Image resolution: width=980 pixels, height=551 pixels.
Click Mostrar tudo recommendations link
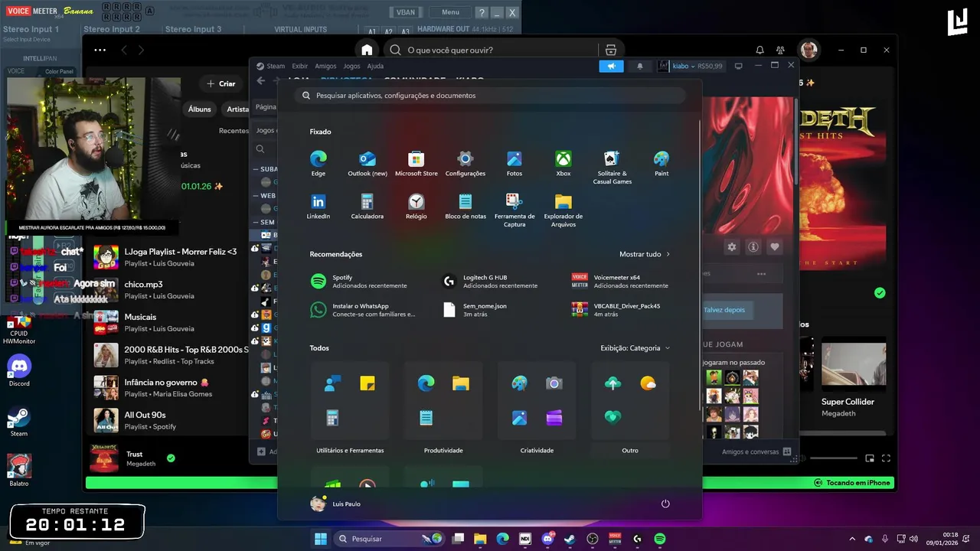coord(645,254)
